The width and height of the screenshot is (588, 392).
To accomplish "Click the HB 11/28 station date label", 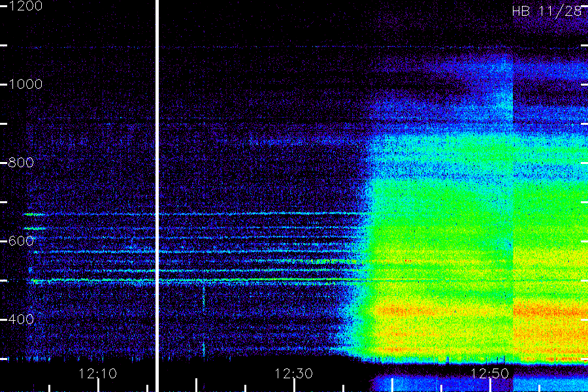I will [x=546, y=11].
